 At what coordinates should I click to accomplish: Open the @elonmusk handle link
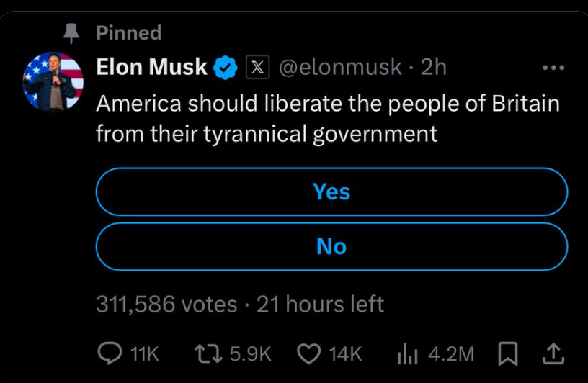(x=339, y=68)
